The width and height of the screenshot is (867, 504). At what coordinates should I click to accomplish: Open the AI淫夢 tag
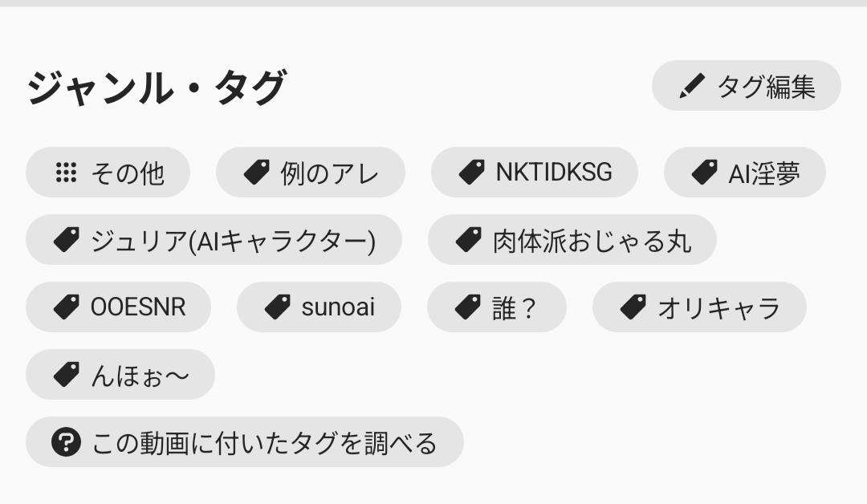(745, 173)
